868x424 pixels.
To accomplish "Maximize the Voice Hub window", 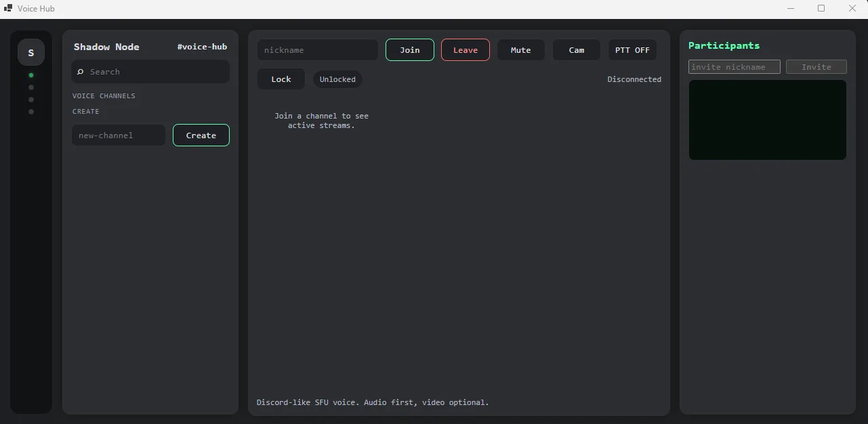I will (x=821, y=9).
